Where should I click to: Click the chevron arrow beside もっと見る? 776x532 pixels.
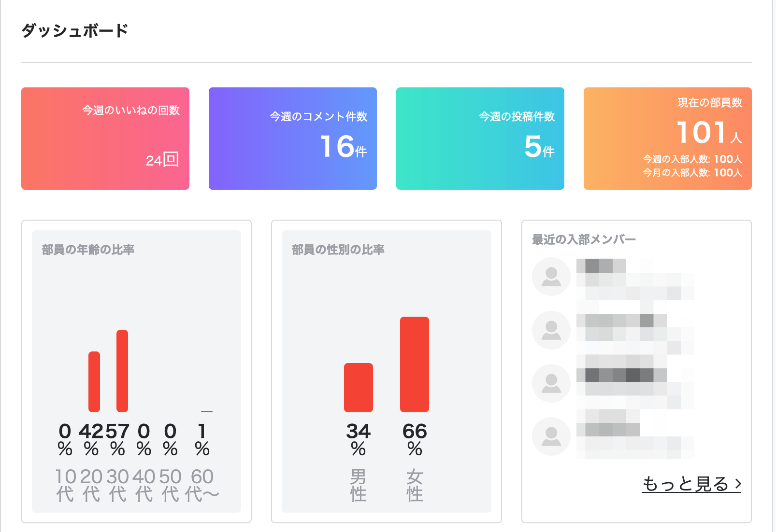(737, 483)
